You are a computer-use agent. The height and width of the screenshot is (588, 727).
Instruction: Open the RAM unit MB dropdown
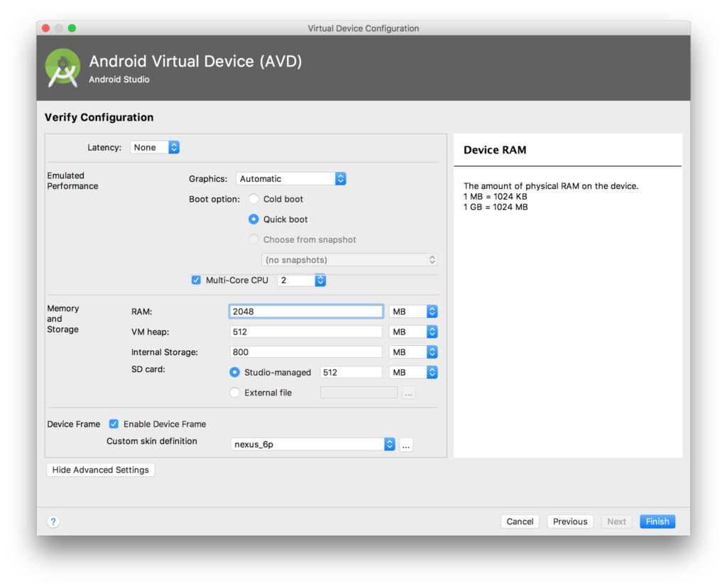(x=413, y=312)
